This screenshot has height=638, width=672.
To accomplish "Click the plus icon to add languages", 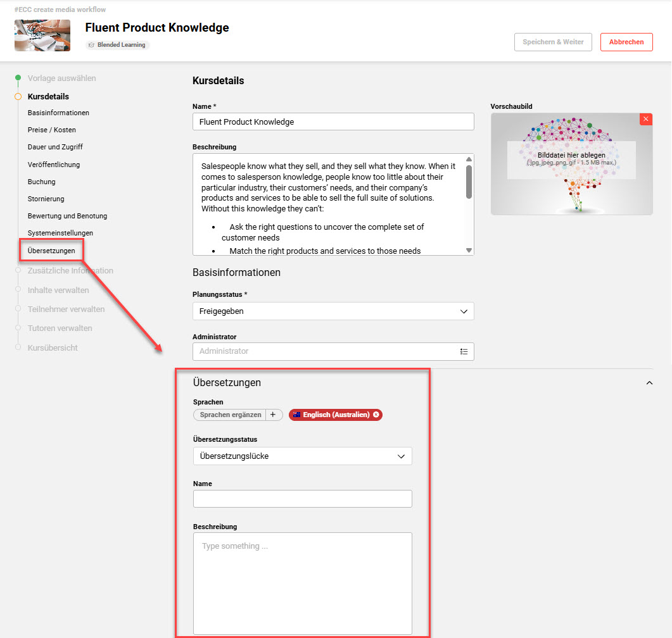I will 273,415.
